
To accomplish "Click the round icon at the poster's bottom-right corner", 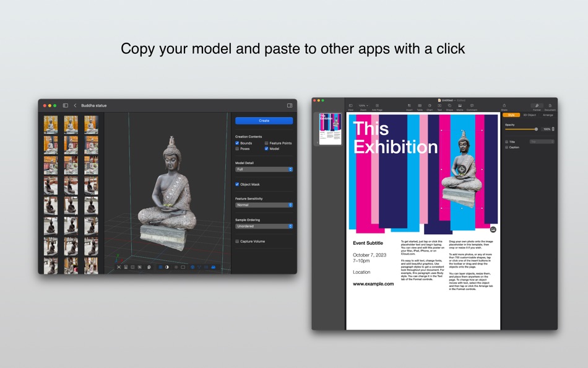I will (x=493, y=229).
